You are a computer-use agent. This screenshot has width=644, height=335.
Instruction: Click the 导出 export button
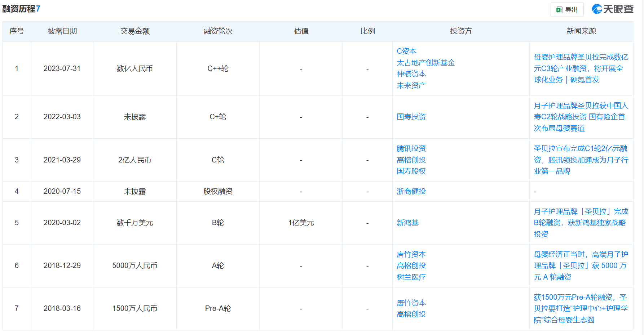[567, 10]
